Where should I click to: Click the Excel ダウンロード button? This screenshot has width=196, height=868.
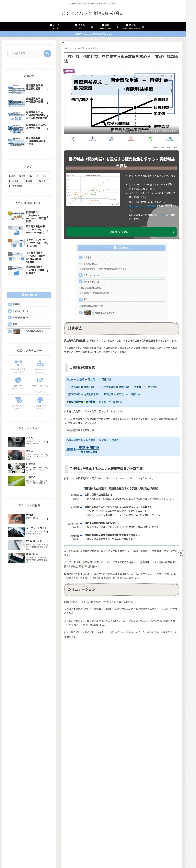pos(121,232)
